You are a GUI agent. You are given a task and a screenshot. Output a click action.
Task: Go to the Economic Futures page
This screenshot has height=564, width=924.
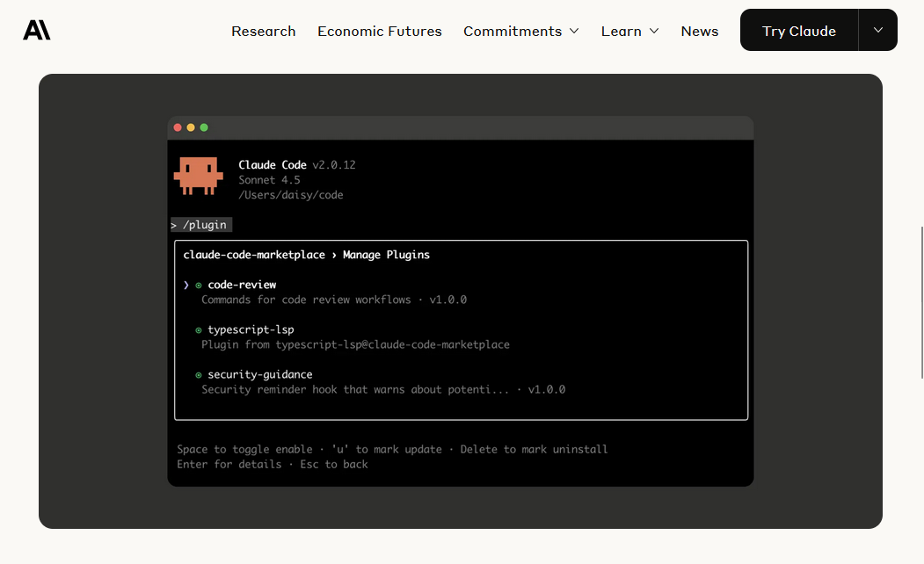[x=380, y=31]
